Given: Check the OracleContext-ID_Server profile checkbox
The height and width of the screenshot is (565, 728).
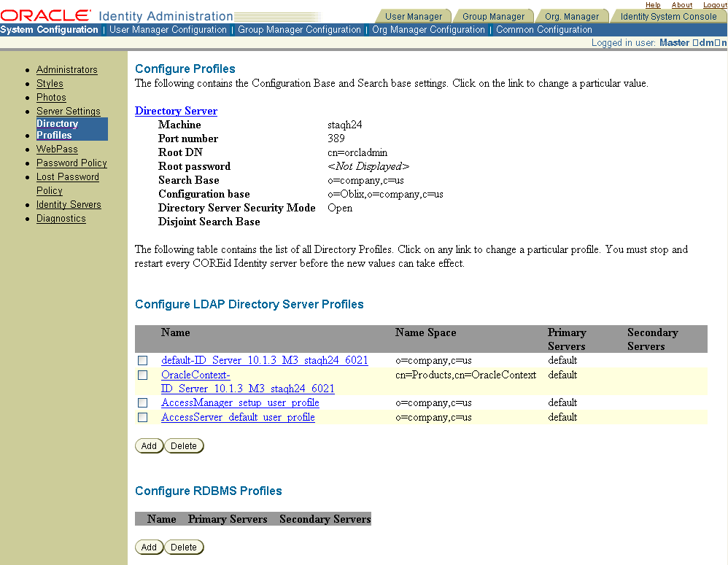Looking at the screenshot, I should 142,375.
